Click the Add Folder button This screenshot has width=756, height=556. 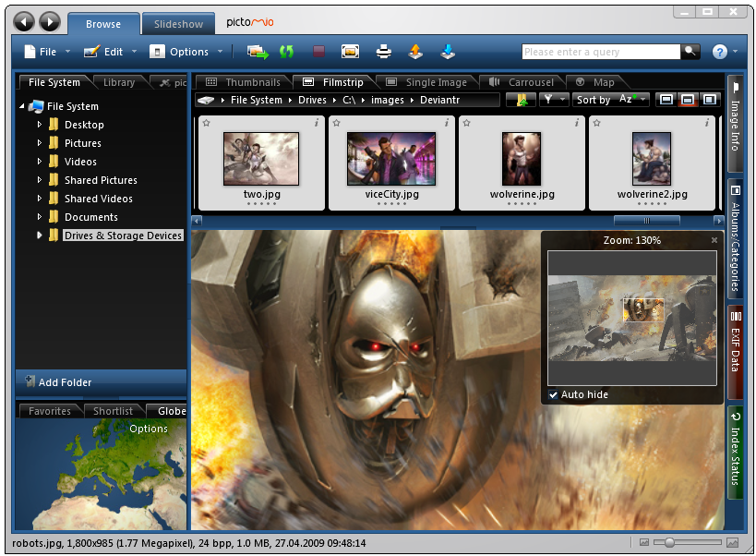tap(102, 382)
